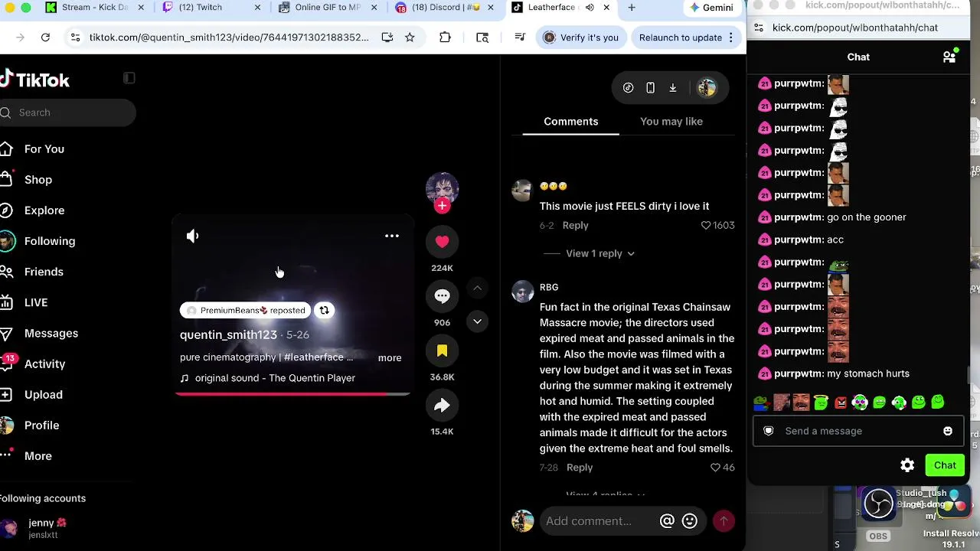Mention a user with the @ icon

pos(667,521)
